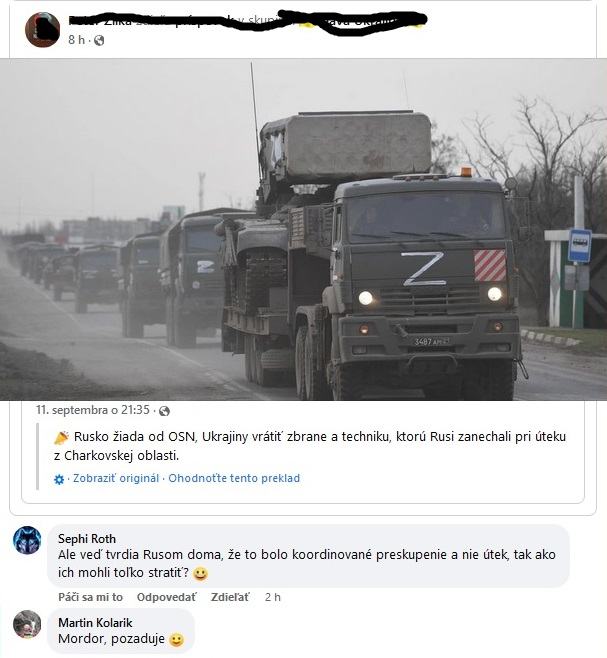Click the globe privacy icon next to 8 h

pos(99,40)
